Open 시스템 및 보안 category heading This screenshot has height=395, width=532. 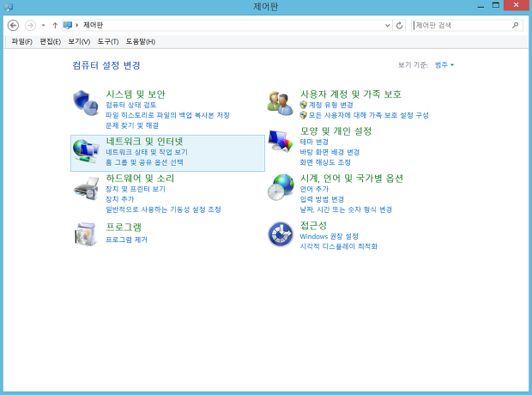(136, 94)
